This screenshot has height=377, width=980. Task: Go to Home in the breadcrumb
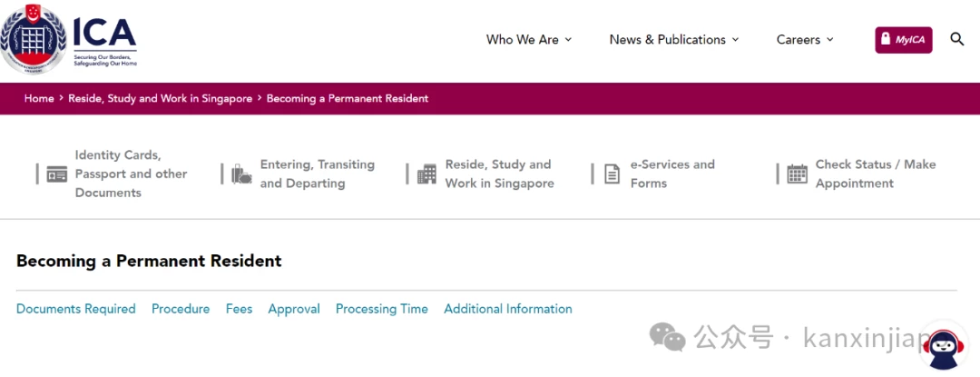pyautogui.click(x=39, y=99)
